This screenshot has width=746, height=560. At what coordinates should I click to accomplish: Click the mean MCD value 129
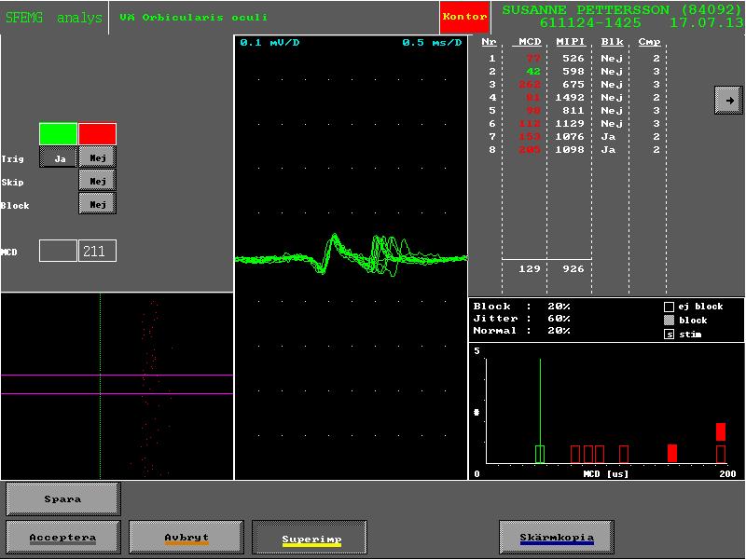click(x=530, y=269)
